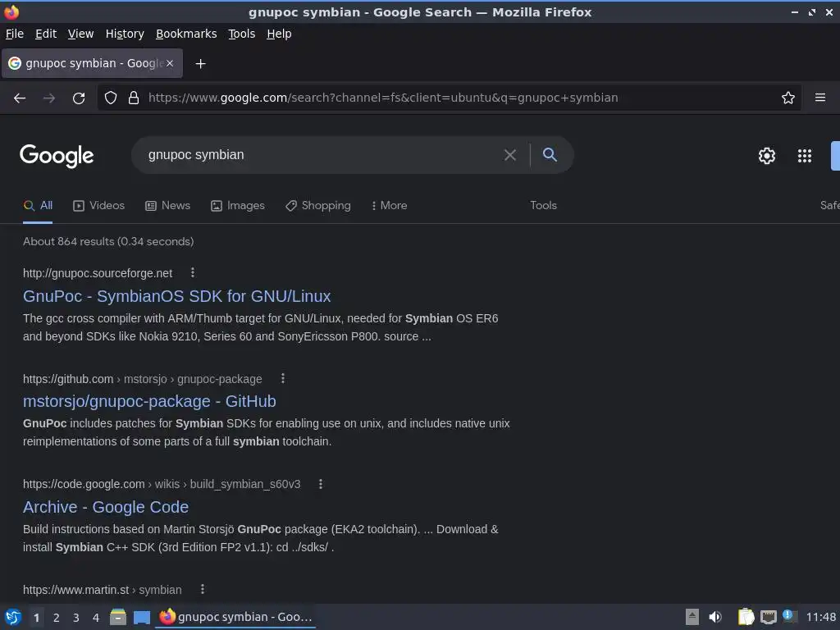Click the martin.st symbian breadcrumb

[x=103, y=590]
